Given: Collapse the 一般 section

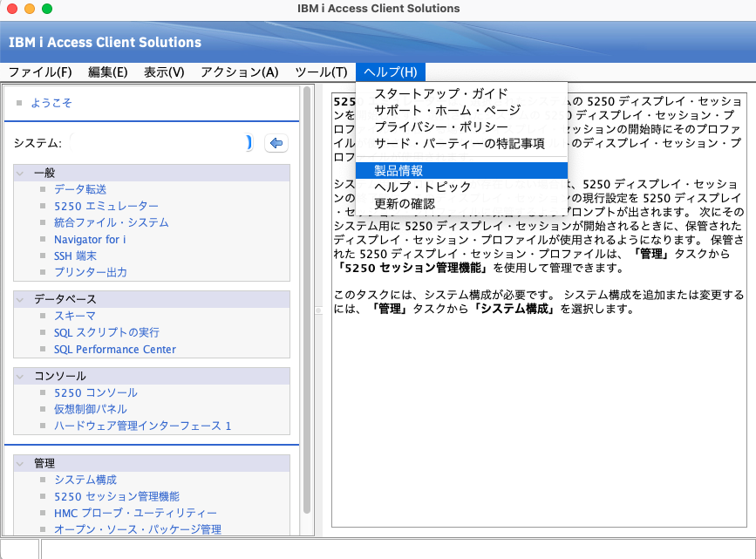Looking at the screenshot, I should [19, 172].
